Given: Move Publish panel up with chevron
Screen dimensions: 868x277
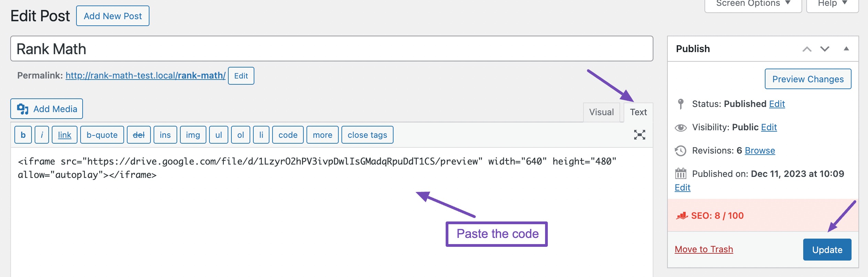Looking at the screenshot, I should click(807, 49).
